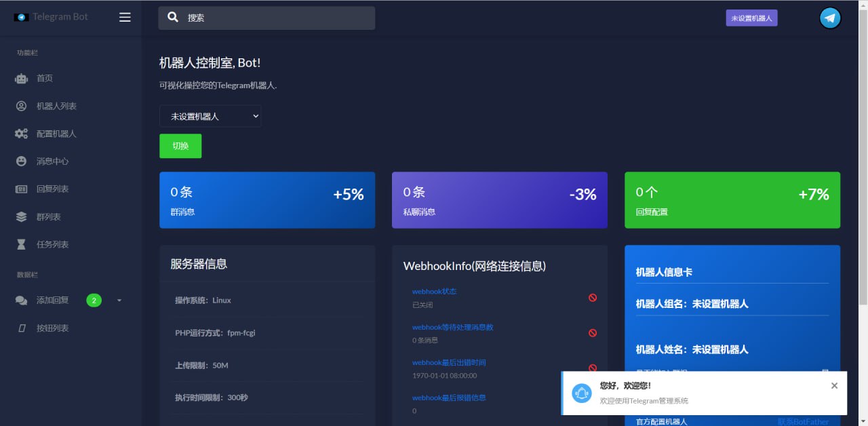Click the 机器人姓名：未设置机器人 text

(x=692, y=349)
